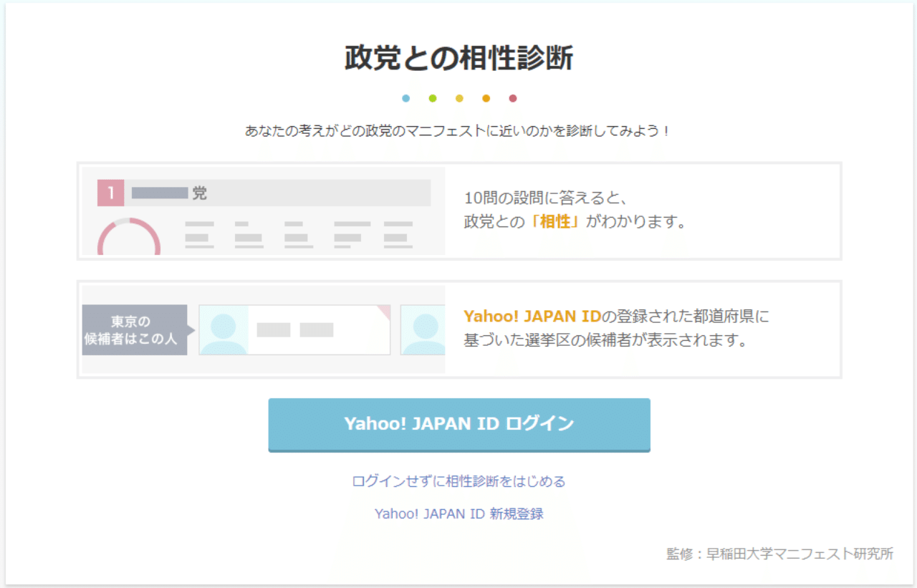917x588 pixels.
Task: Click the intro line ending 診断してみよう！
Action: 458,132
